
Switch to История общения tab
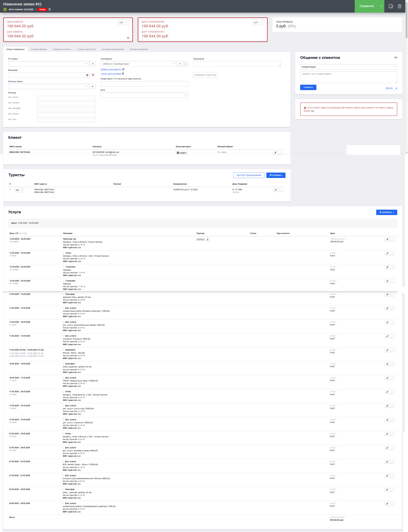(39, 49)
